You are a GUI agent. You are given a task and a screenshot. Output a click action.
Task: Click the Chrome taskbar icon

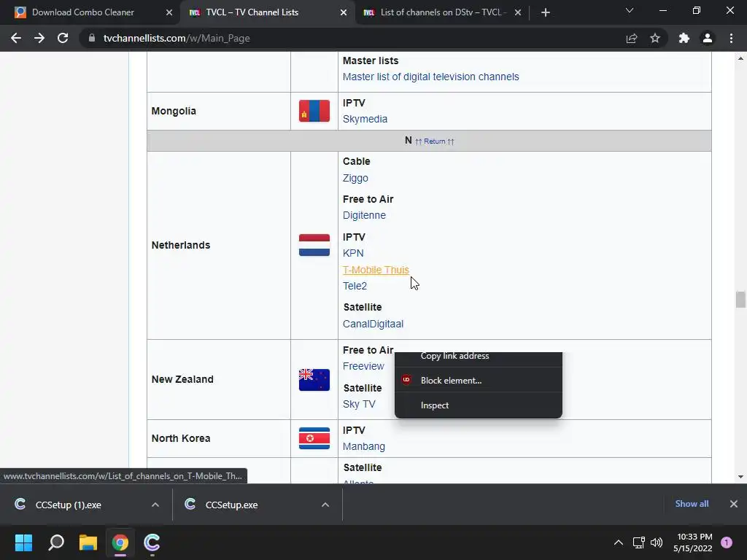120,542
